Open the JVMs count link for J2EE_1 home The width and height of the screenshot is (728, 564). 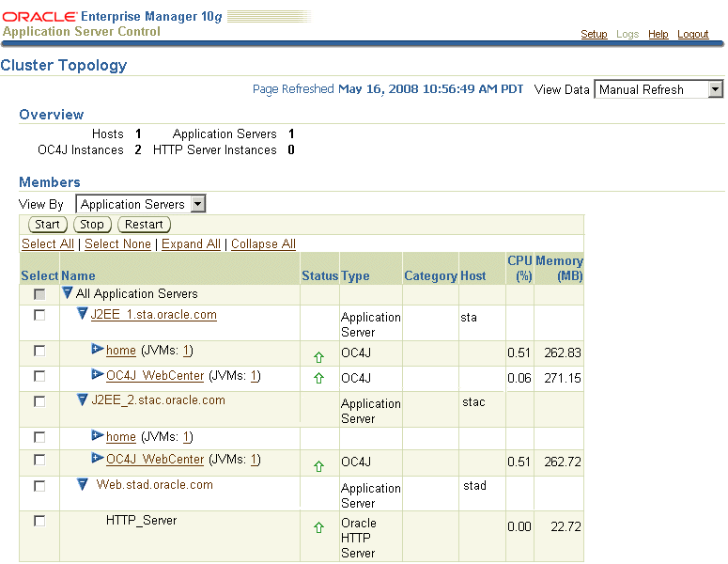(x=186, y=351)
